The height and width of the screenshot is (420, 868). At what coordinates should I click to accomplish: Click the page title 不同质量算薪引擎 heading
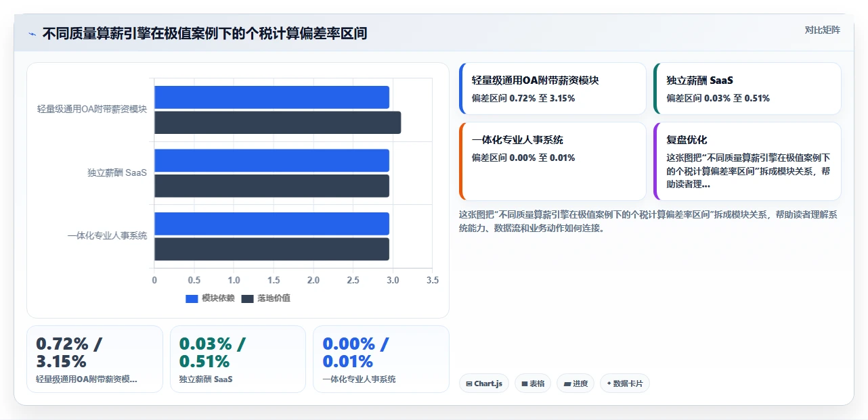click(204, 33)
